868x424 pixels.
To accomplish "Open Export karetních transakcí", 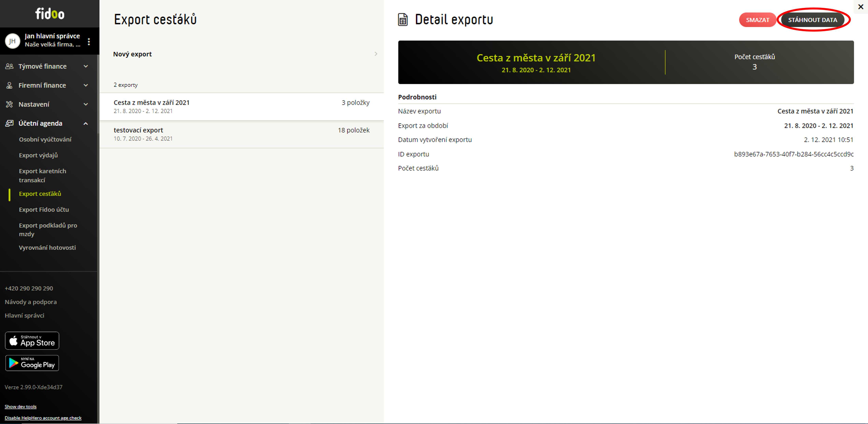I will click(42, 175).
